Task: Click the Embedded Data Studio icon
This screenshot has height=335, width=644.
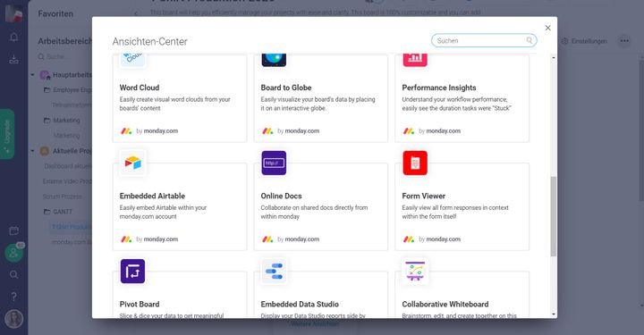Action: [x=274, y=271]
